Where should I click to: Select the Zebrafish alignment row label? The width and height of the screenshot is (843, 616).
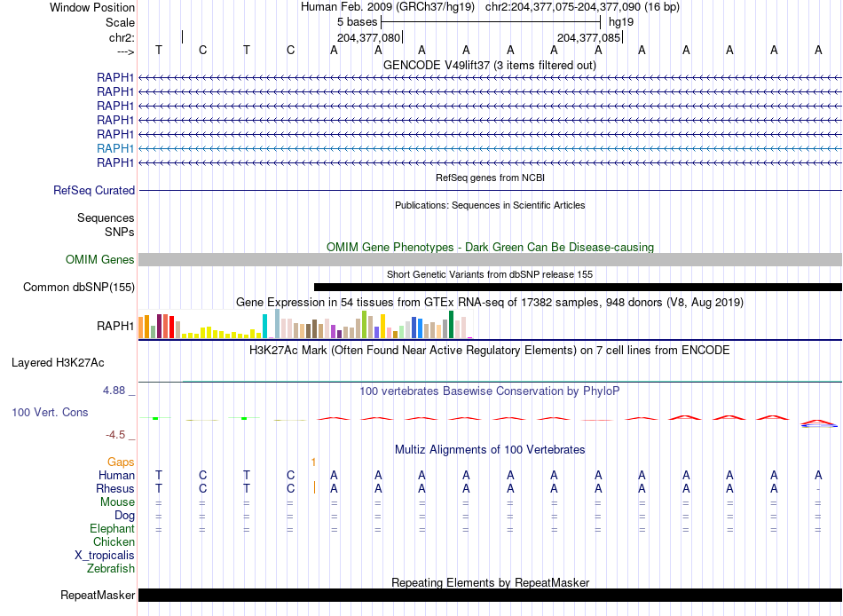111,568
